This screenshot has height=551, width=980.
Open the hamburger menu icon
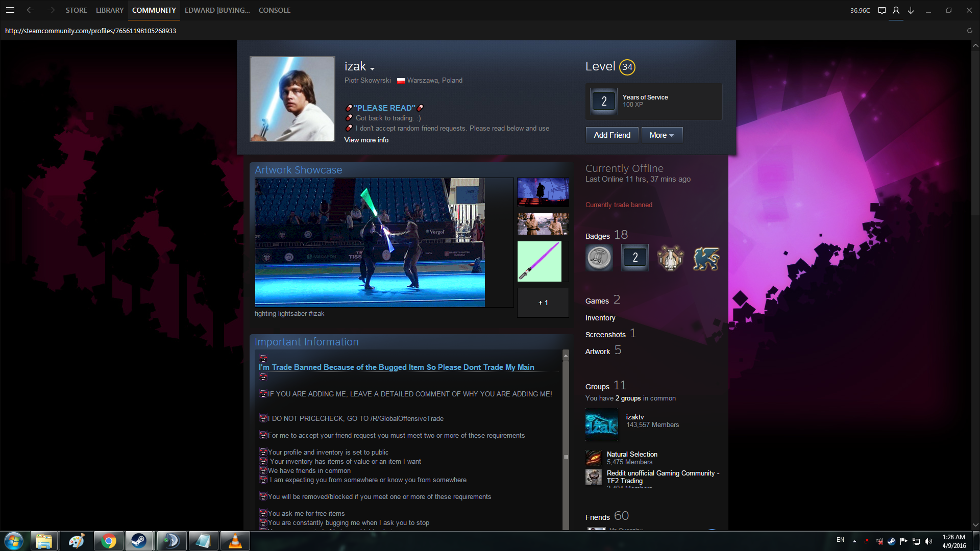pos(10,10)
